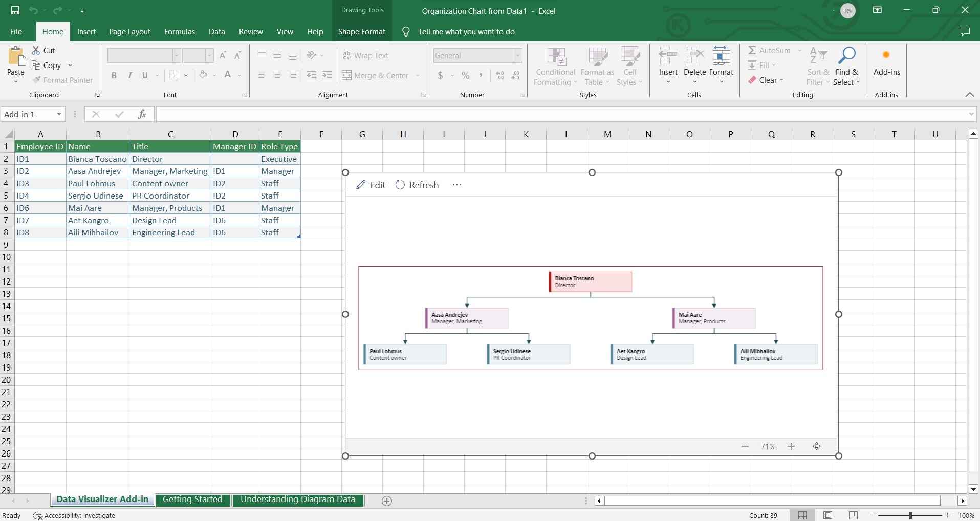Click the Delete cells icon
980x521 pixels.
tap(694, 56)
